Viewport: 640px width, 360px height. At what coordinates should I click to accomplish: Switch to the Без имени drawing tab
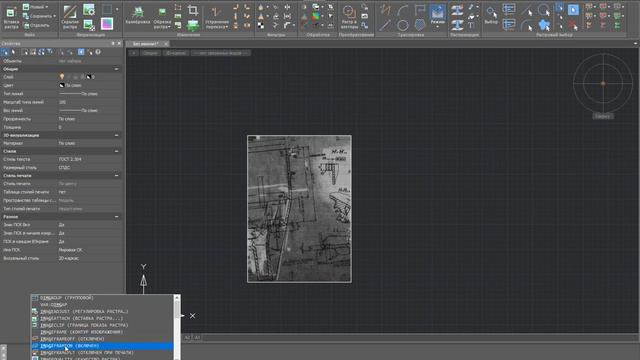click(146, 44)
